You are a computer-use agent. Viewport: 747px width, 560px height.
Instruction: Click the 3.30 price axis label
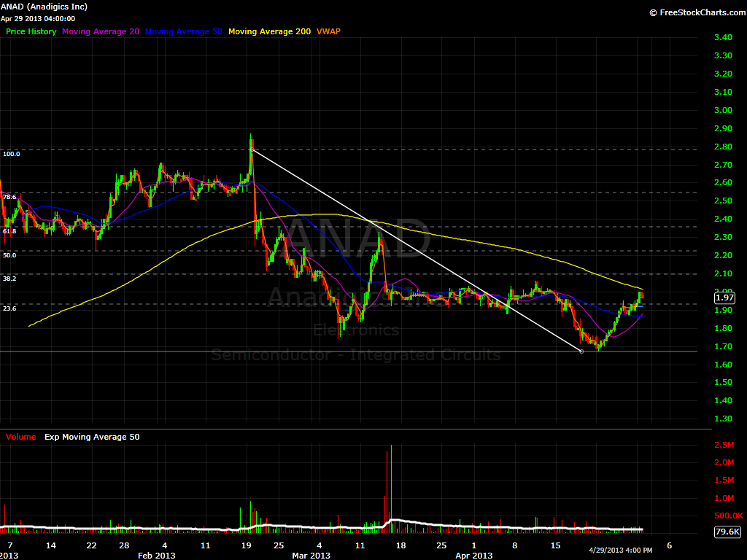723,55
